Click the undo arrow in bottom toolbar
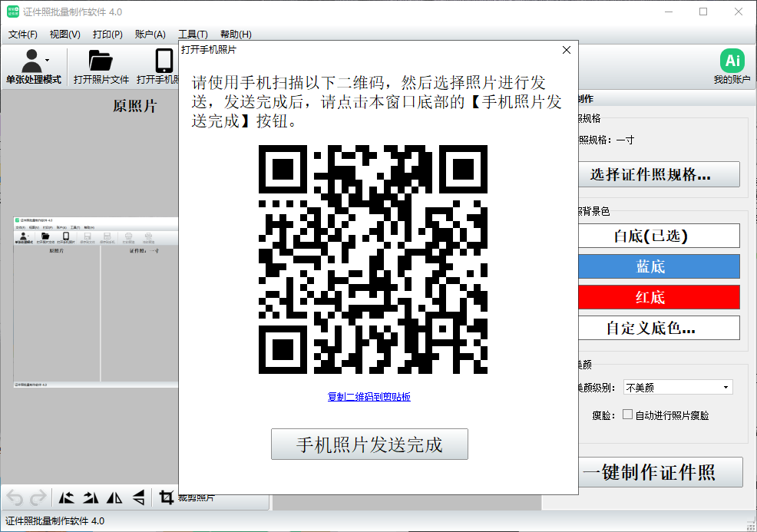Image resolution: width=757 pixels, height=532 pixels. pos(15,497)
